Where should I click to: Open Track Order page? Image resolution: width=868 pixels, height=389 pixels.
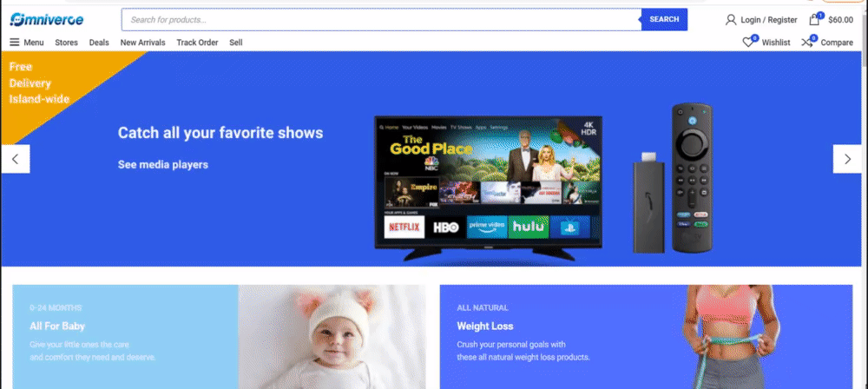click(197, 43)
